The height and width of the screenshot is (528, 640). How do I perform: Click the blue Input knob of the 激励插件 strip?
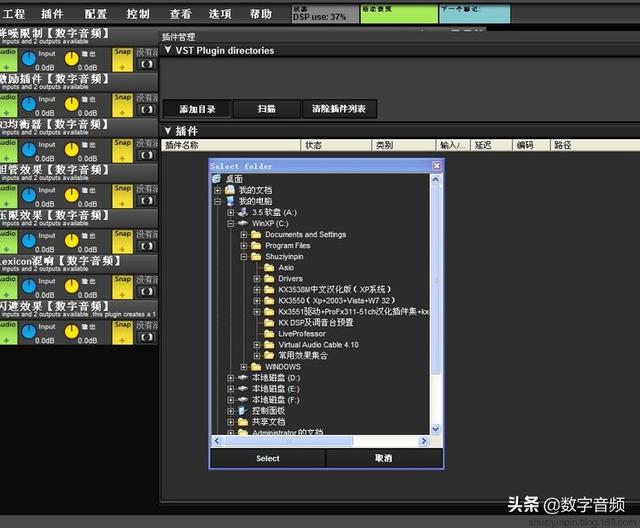pyautogui.click(x=29, y=104)
